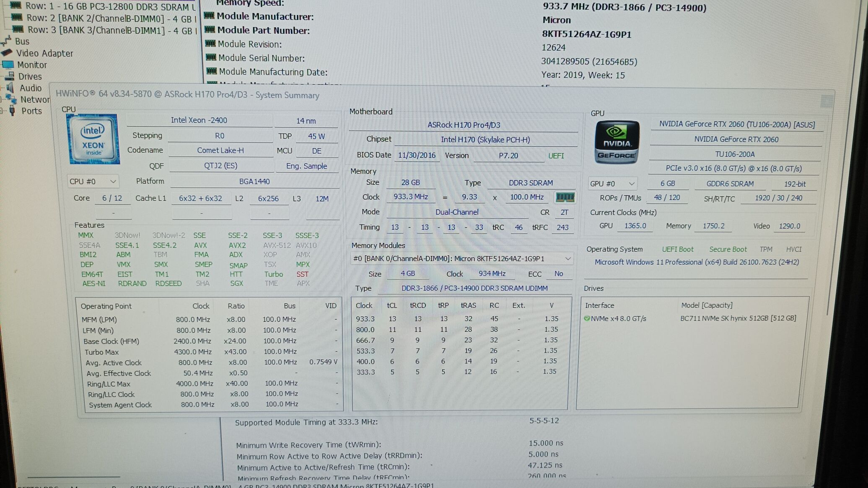The width and height of the screenshot is (868, 488).
Task: Select the Monitor icon in the tree
Action: pyautogui.click(x=8, y=65)
